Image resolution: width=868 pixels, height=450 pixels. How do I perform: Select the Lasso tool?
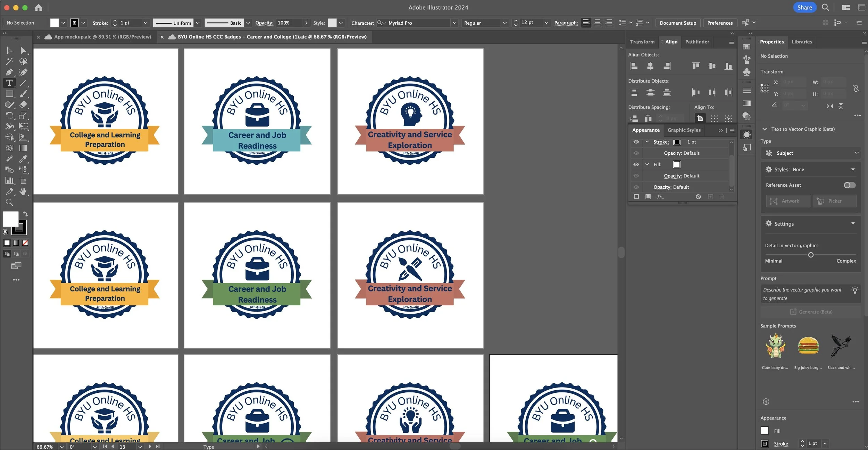[23, 61]
